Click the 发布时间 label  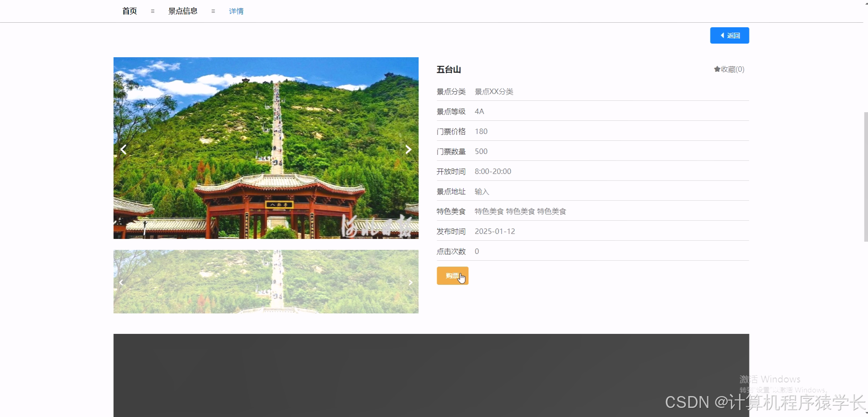pyautogui.click(x=451, y=231)
